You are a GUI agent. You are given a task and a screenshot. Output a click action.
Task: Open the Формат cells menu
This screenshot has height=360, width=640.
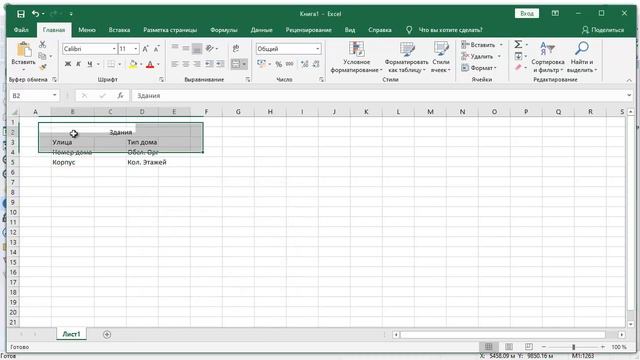point(479,68)
